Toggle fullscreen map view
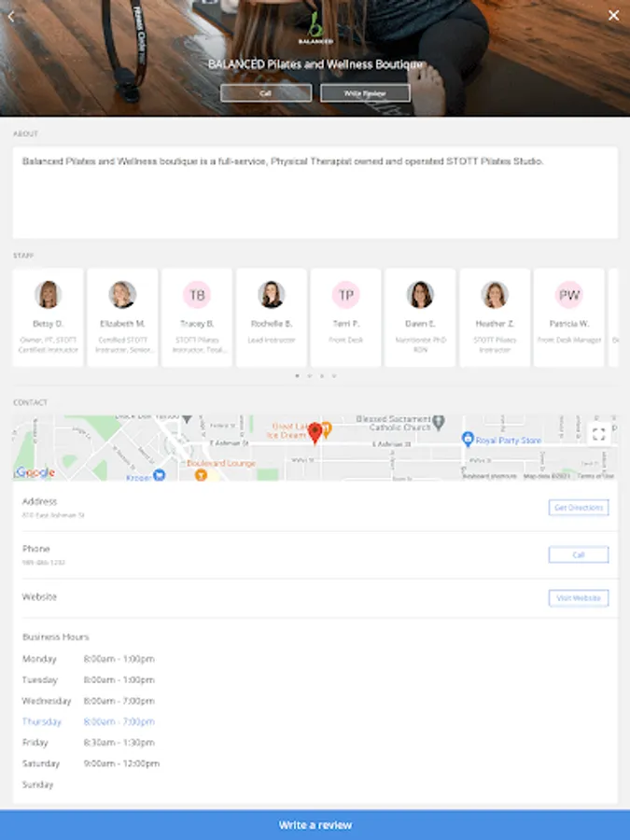Image resolution: width=630 pixels, height=840 pixels. click(x=599, y=434)
